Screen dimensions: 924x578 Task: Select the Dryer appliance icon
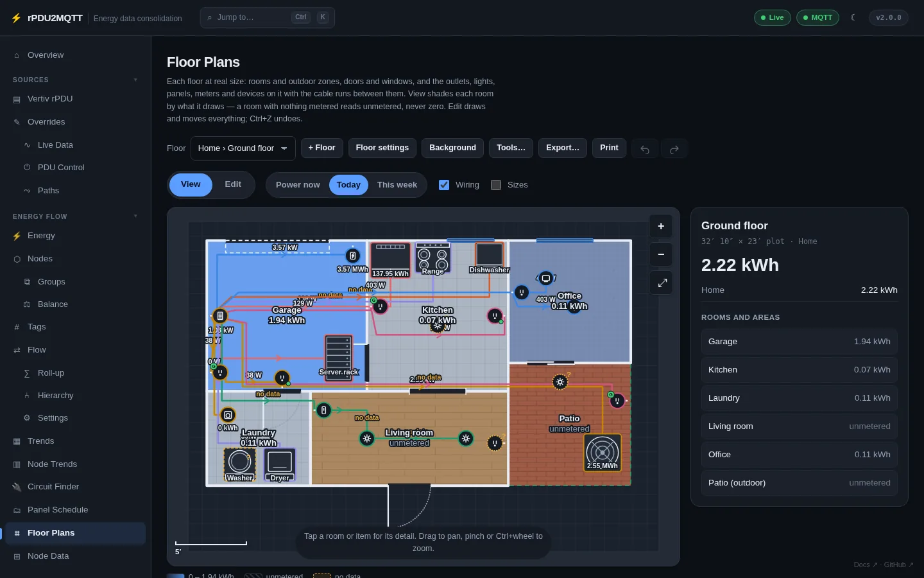[x=280, y=464]
